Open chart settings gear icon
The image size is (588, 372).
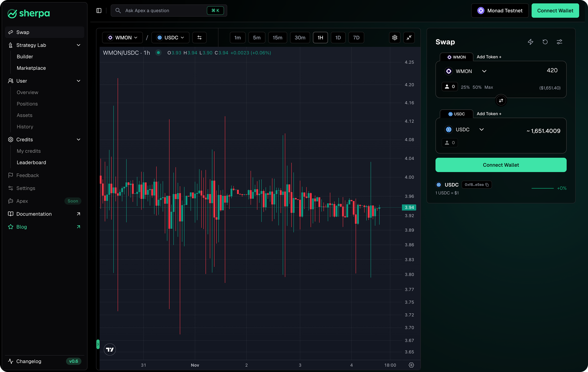coord(395,38)
